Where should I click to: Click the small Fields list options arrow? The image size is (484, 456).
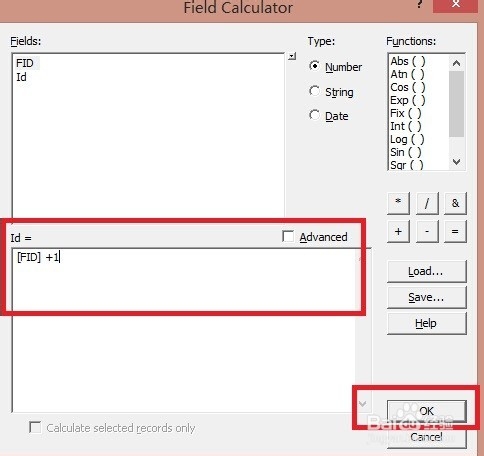click(292, 56)
